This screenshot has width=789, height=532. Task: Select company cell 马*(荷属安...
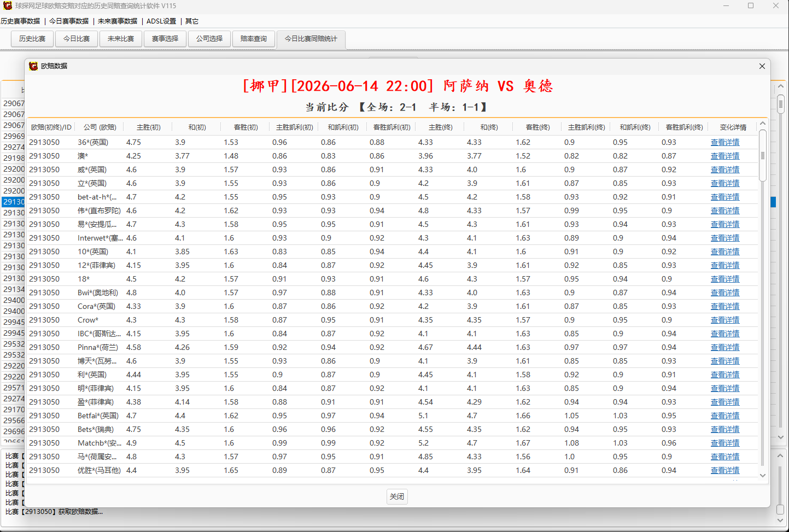click(100, 457)
